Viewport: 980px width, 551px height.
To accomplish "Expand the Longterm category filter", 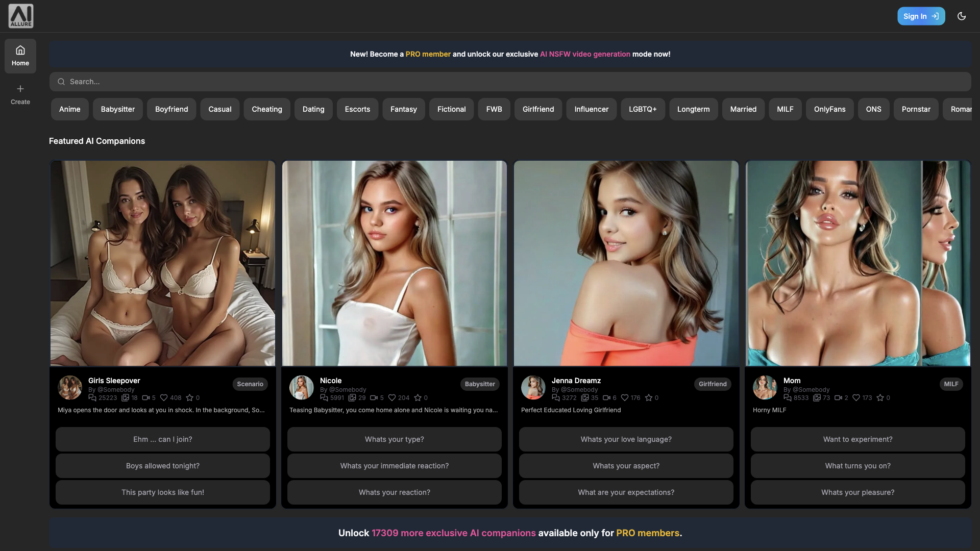I will coord(693,108).
